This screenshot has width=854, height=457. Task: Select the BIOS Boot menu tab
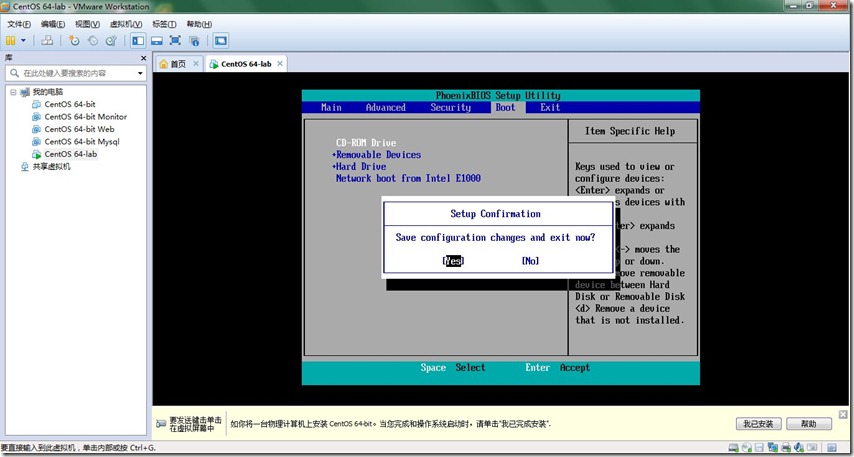click(x=505, y=107)
